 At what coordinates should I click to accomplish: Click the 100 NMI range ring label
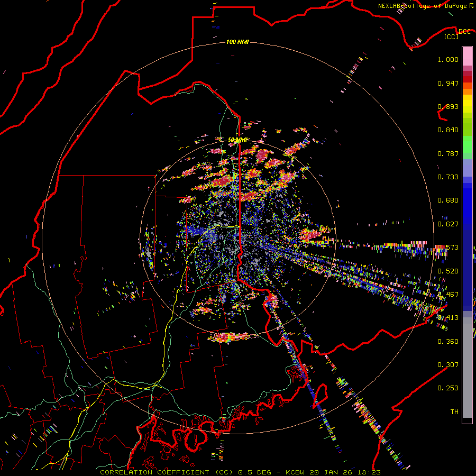click(x=237, y=42)
